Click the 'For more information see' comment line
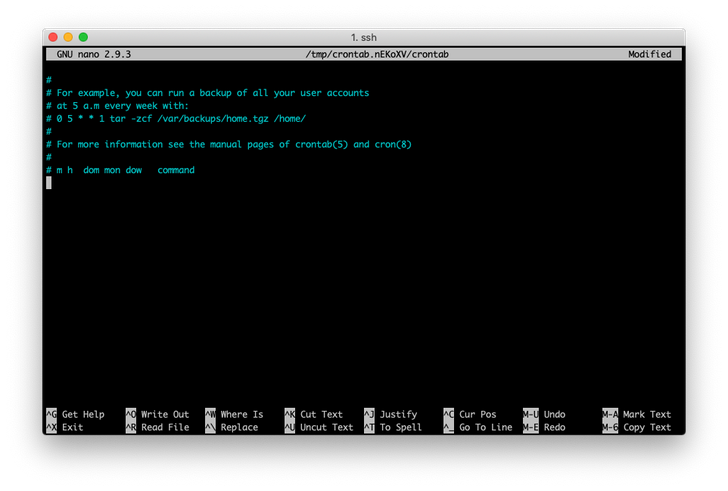 click(229, 144)
